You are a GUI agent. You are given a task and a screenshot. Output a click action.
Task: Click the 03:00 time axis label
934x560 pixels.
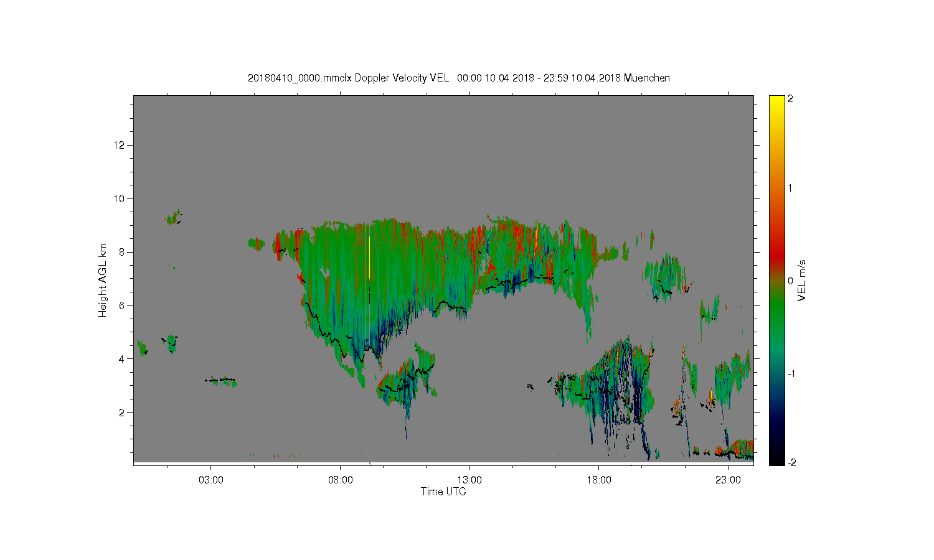point(210,480)
